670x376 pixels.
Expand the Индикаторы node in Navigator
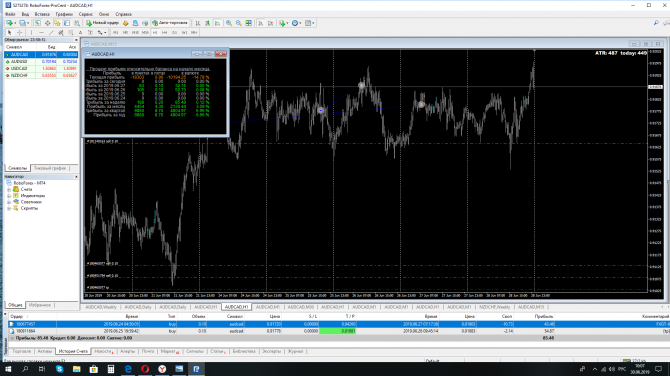pos(9,196)
